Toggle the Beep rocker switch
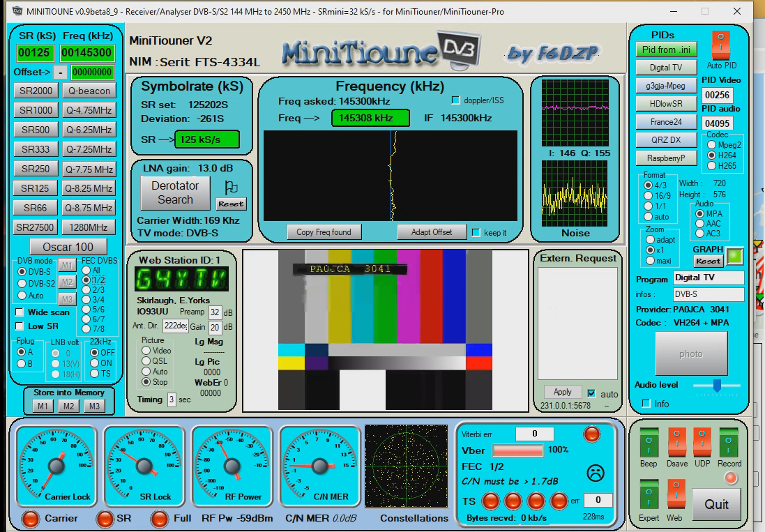This screenshot has width=765, height=532. tap(649, 442)
